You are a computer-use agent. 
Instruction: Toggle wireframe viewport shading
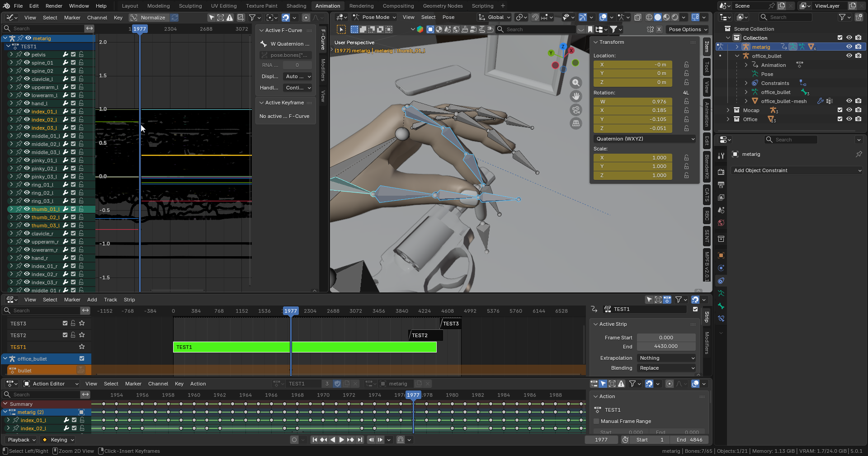pos(649,17)
